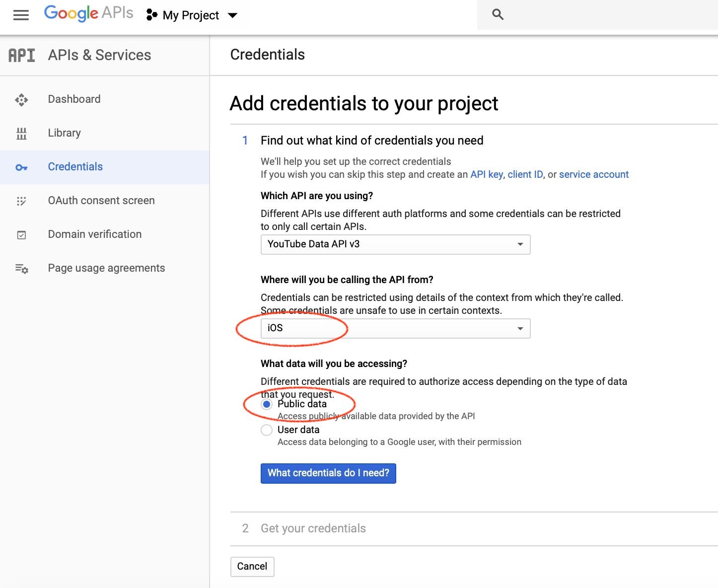
Task: Click the Access publicly available data description
Action: pos(376,416)
